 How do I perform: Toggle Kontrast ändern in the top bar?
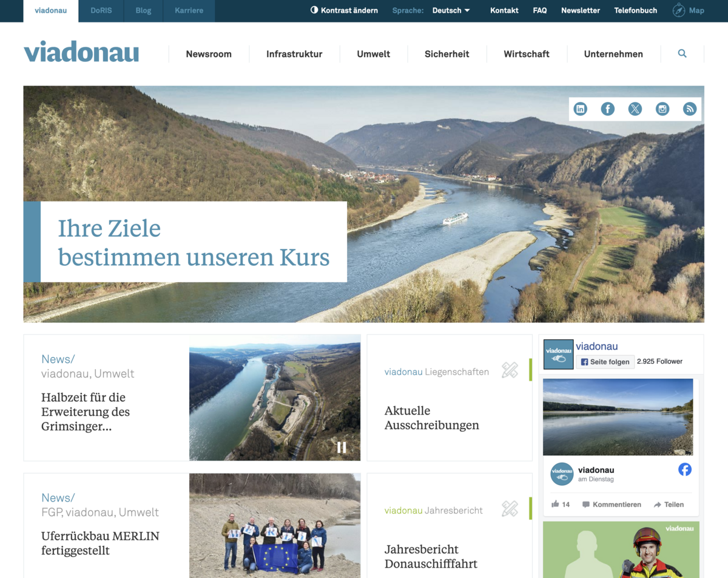click(x=344, y=10)
